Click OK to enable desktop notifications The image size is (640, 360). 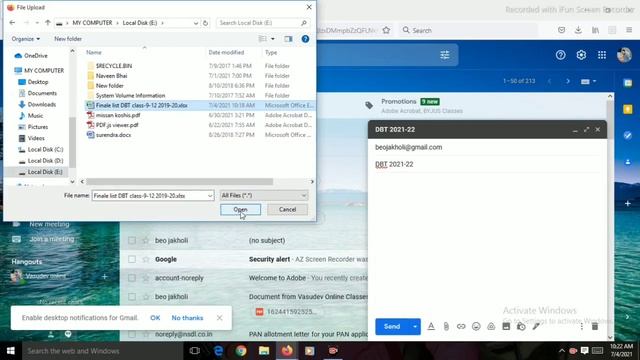[x=155, y=318]
